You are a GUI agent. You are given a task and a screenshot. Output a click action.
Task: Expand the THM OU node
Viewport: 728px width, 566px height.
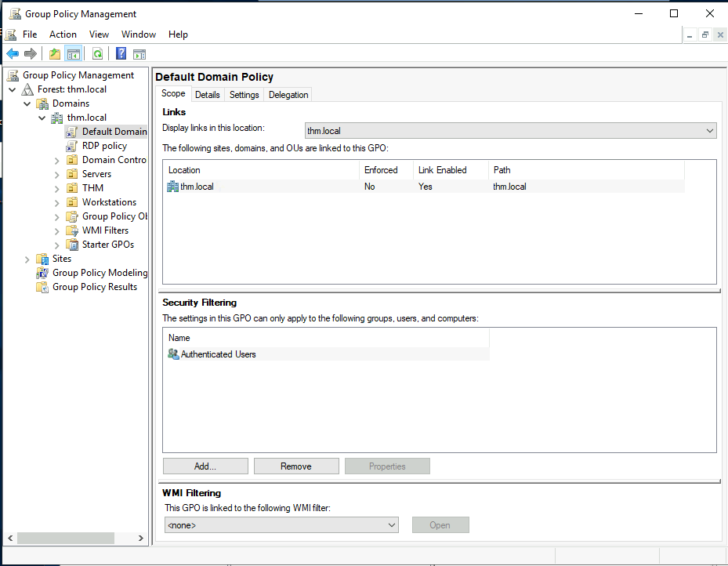57,189
